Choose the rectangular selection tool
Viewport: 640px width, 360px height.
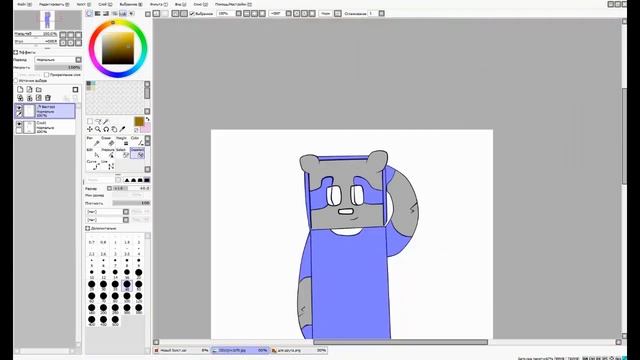click(90, 121)
